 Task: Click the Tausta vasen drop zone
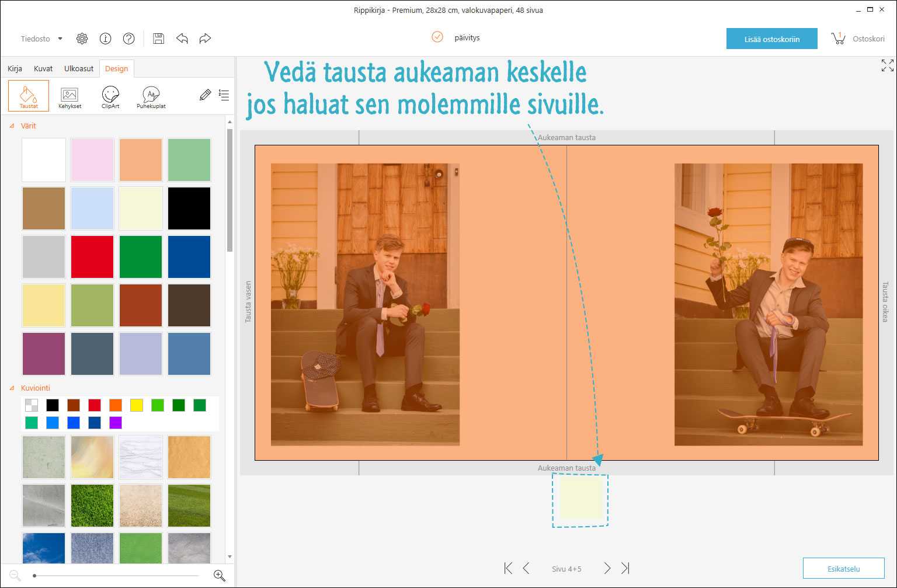(248, 302)
